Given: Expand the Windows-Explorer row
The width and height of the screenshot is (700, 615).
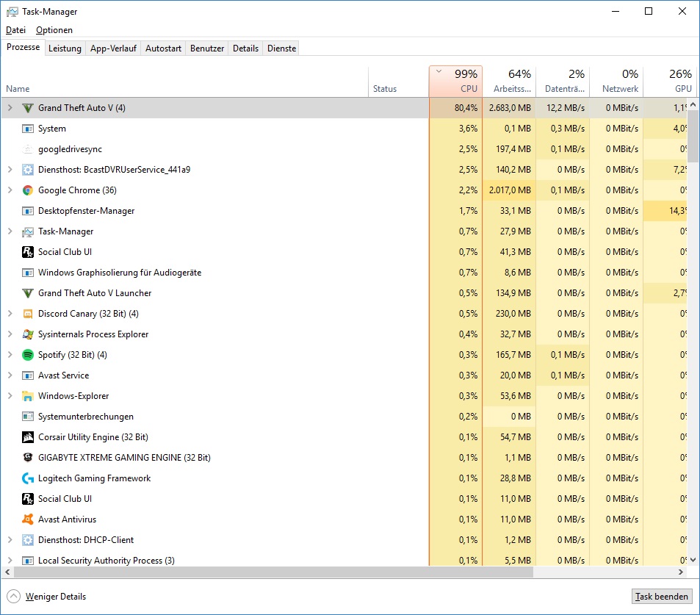Looking at the screenshot, I should click(x=10, y=395).
